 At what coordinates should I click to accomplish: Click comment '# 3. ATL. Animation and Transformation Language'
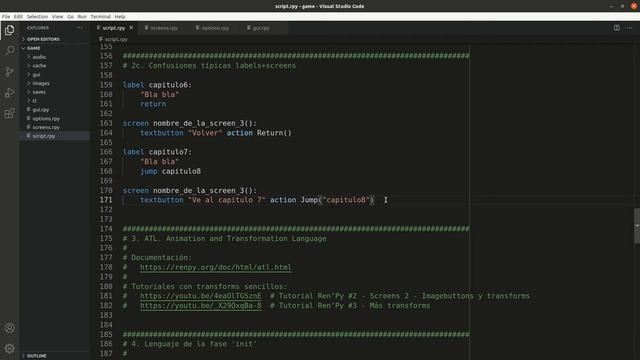coord(224,238)
